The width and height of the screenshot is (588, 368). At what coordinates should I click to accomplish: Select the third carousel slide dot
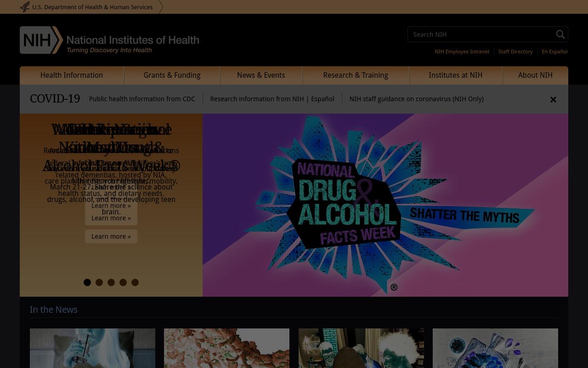coord(111,282)
